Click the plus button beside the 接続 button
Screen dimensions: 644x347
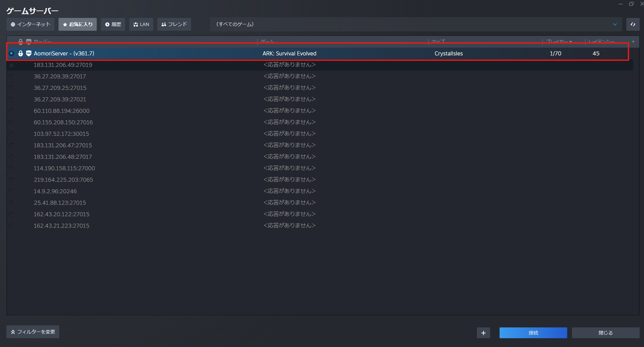(x=483, y=333)
